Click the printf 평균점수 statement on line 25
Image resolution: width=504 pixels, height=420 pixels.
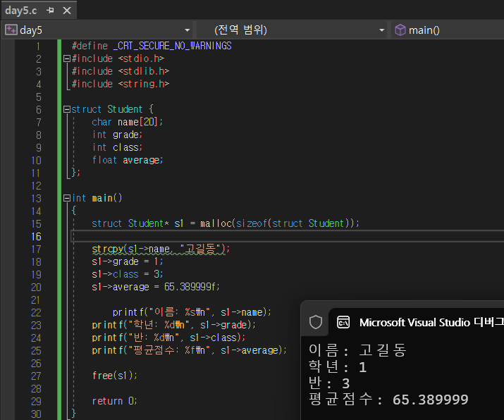click(x=190, y=350)
